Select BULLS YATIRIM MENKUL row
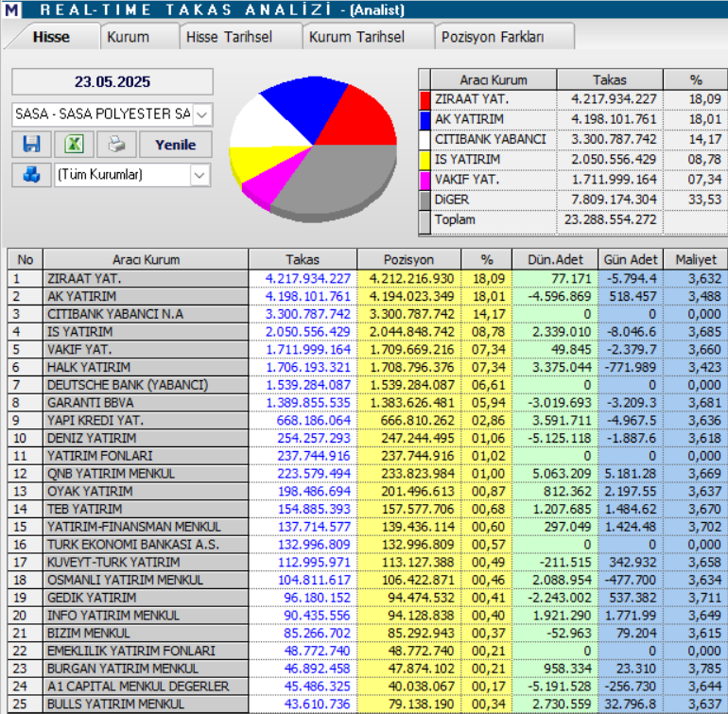728x714 pixels. tap(367, 704)
